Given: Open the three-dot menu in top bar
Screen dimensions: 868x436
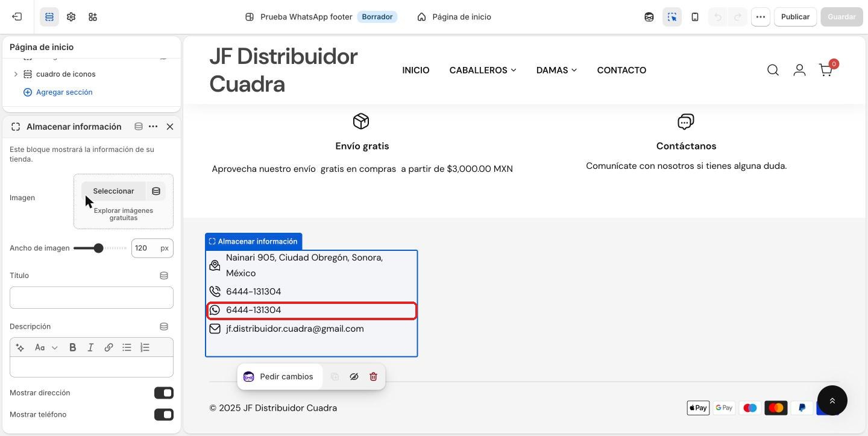Looking at the screenshot, I should pos(761,17).
